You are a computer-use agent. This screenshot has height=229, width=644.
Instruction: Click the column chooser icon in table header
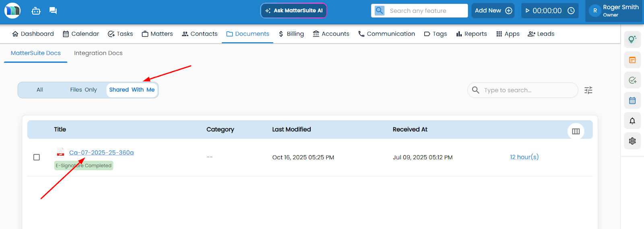pos(576,131)
